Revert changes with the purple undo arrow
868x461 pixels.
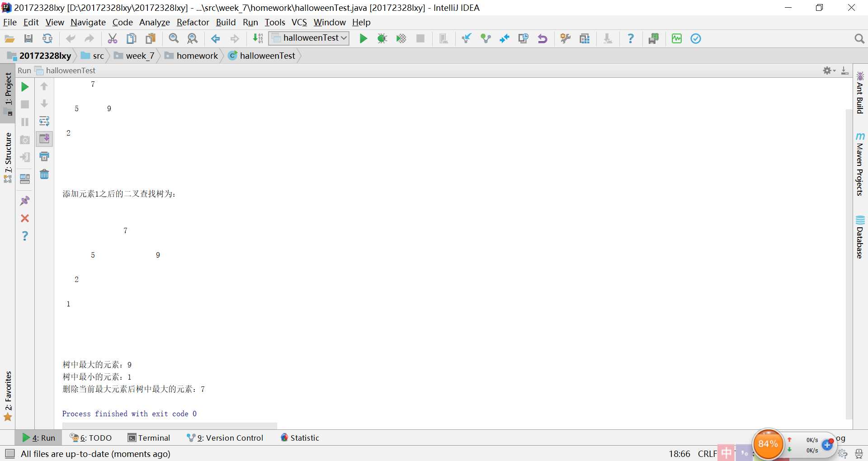point(542,38)
